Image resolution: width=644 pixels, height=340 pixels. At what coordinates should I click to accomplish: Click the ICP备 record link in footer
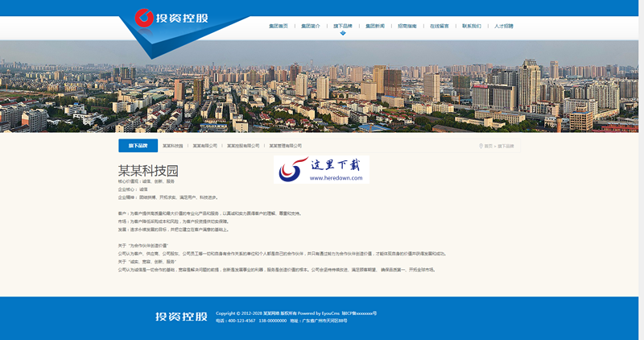[x=359, y=313]
